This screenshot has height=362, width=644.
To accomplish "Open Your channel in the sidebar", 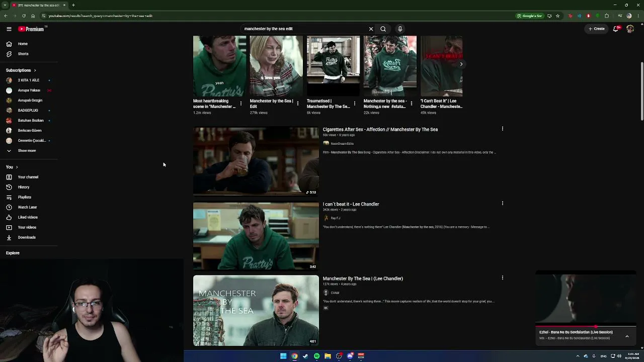I will click(28, 177).
